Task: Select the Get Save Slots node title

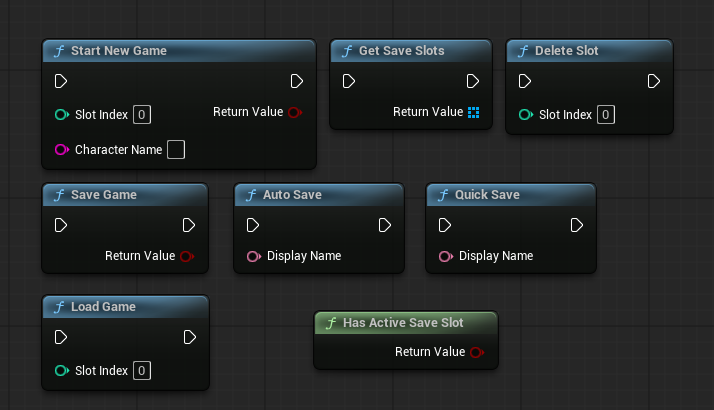Action: [x=402, y=51]
